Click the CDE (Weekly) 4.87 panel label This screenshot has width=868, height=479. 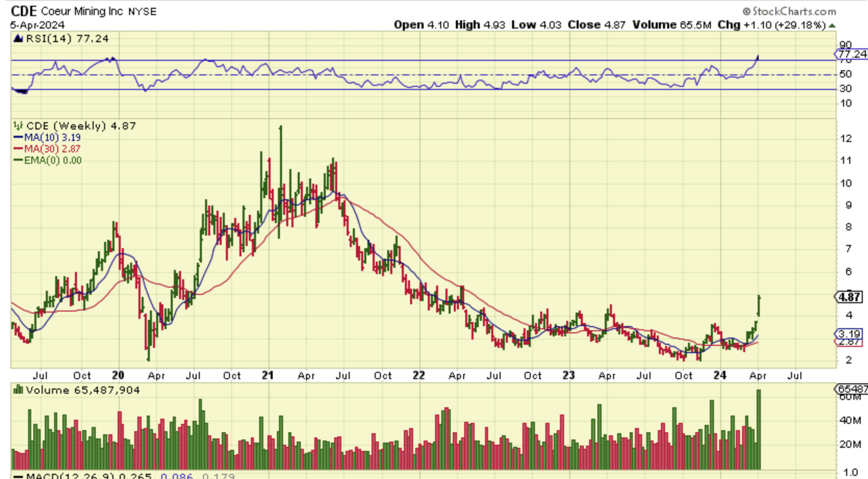81,126
